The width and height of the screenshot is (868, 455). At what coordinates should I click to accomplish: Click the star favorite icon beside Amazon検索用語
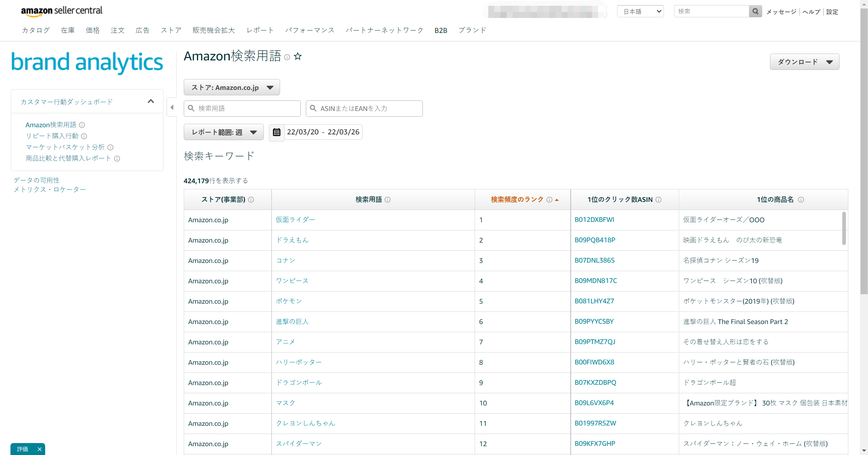298,56
